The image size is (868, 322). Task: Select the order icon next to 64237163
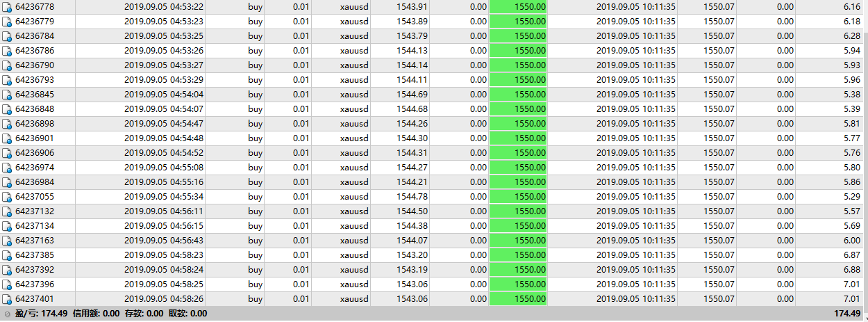click(x=7, y=241)
